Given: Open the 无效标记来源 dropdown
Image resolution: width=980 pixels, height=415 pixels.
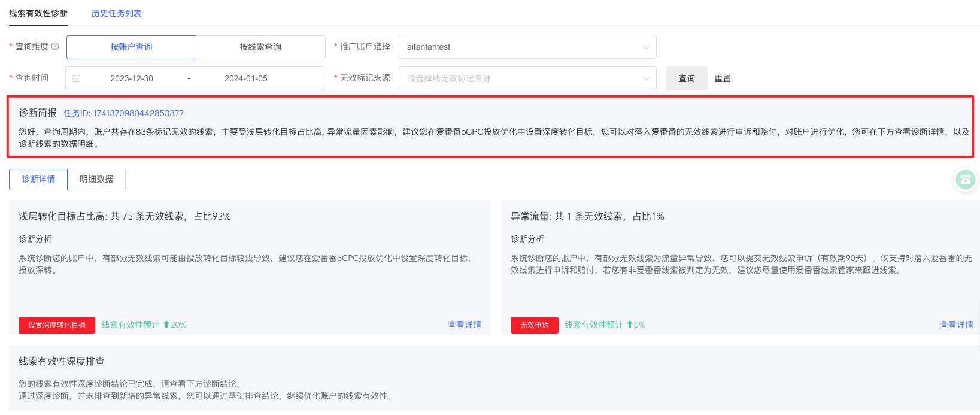Looking at the screenshot, I should [526, 78].
